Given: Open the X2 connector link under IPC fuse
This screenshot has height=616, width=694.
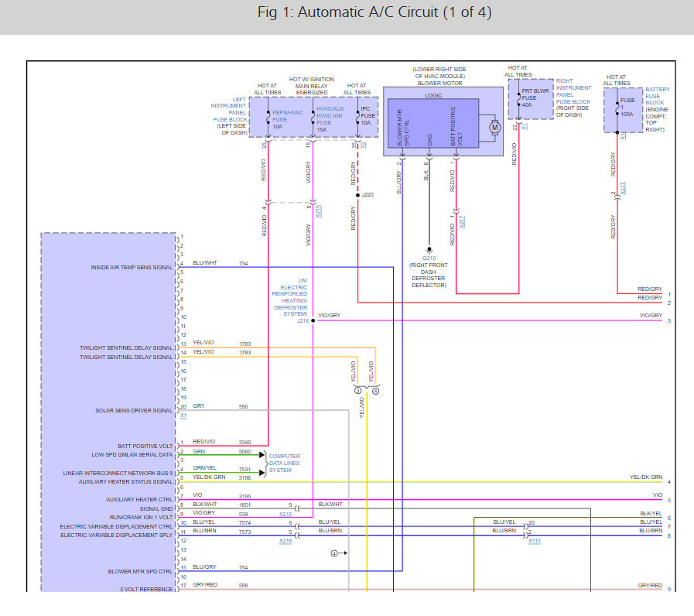Looking at the screenshot, I should pyautogui.click(x=363, y=145).
